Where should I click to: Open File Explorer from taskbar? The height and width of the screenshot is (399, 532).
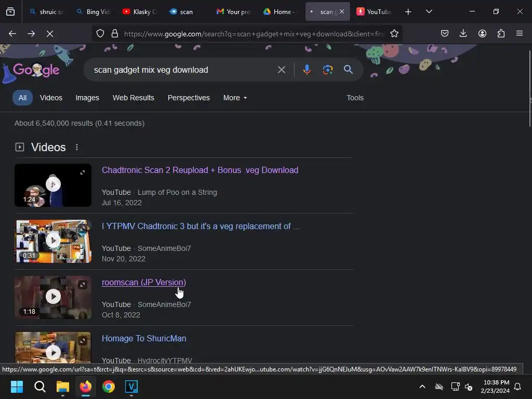click(63, 387)
